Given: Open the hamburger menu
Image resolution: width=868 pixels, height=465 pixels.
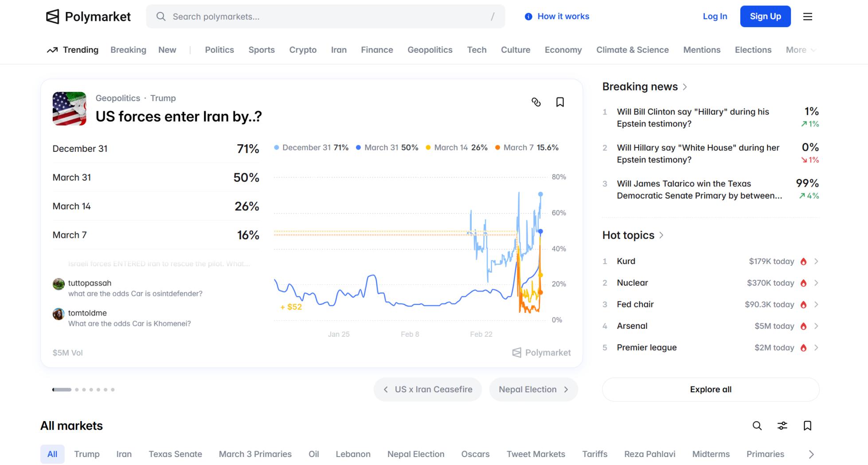Looking at the screenshot, I should [x=808, y=16].
